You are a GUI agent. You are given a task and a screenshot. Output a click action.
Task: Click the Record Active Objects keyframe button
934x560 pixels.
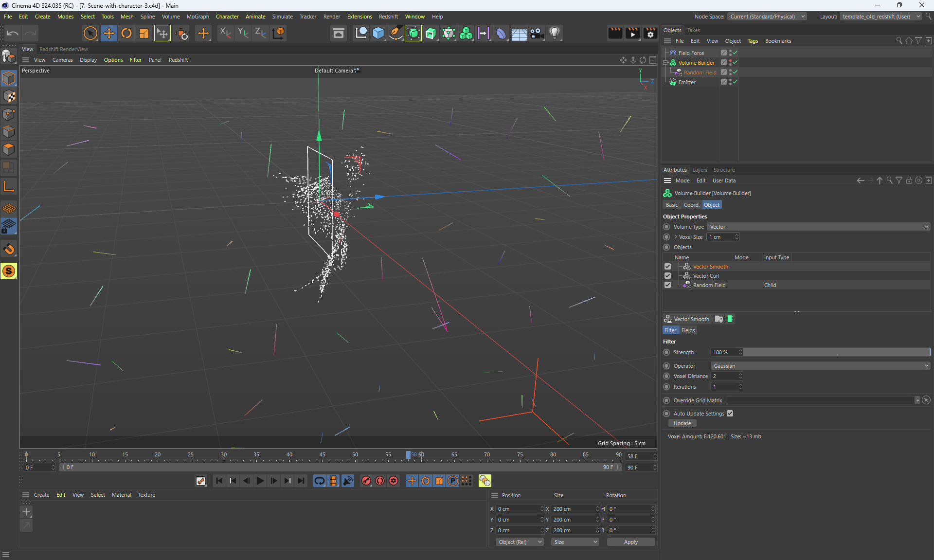(366, 481)
